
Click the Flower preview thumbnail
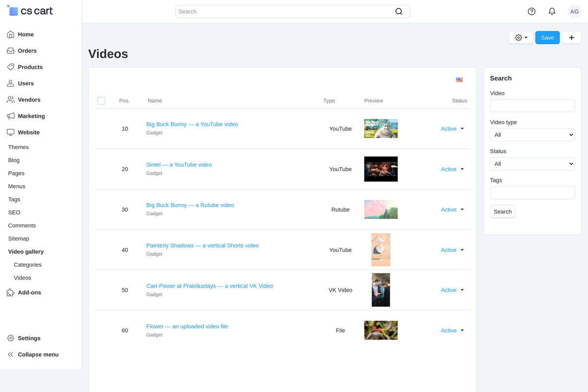point(381,330)
